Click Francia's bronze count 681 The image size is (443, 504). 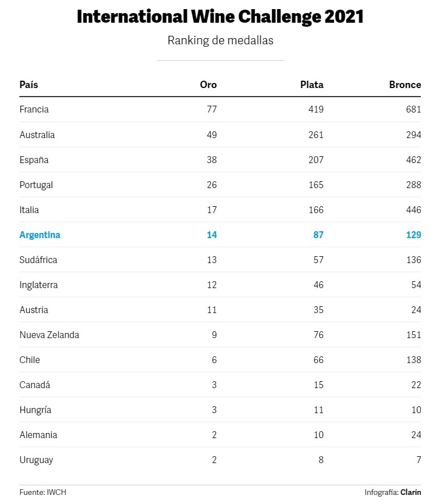tap(413, 109)
